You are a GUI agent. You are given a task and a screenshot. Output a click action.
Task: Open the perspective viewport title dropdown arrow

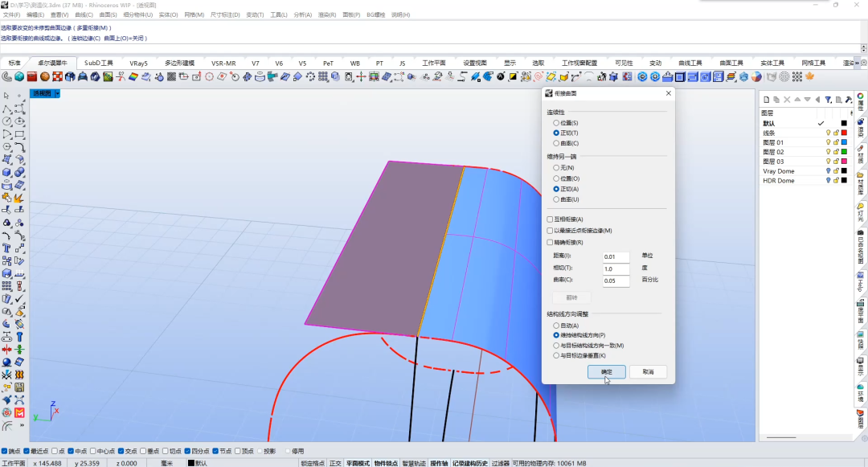(57, 93)
